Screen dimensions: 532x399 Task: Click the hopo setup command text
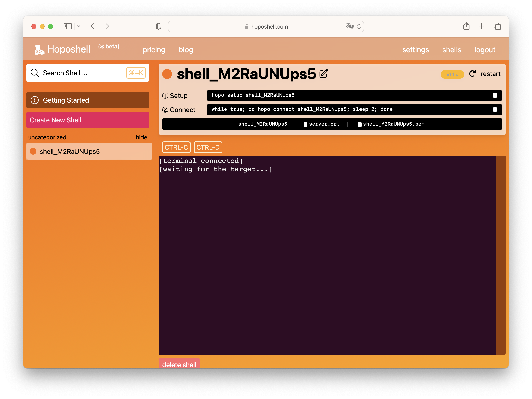[253, 95]
